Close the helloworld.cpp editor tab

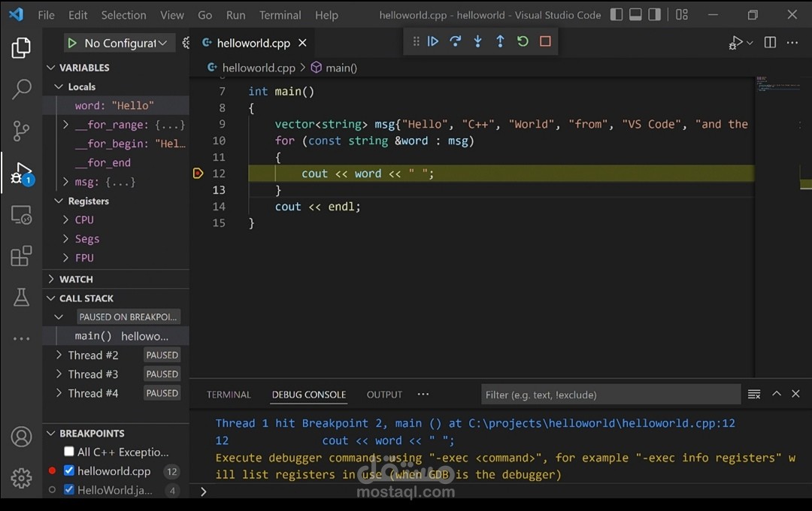point(302,43)
